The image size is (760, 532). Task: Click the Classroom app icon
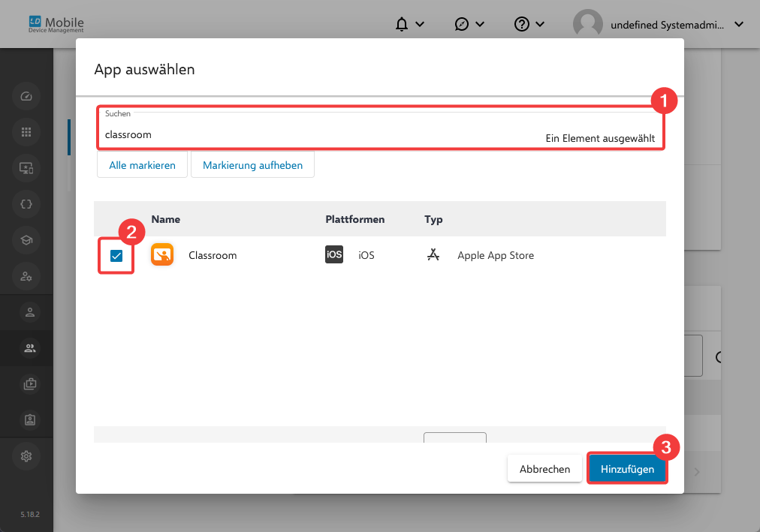(162, 254)
